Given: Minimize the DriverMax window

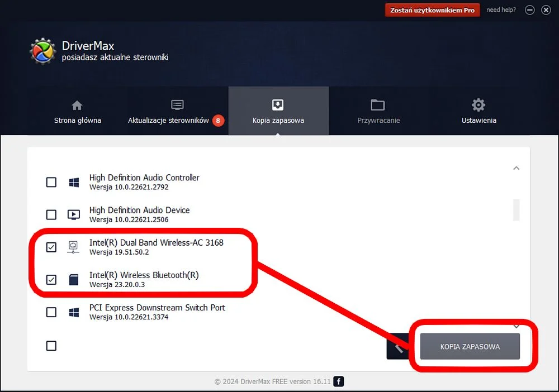Looking at the screenshot, I should pos(530,10).
